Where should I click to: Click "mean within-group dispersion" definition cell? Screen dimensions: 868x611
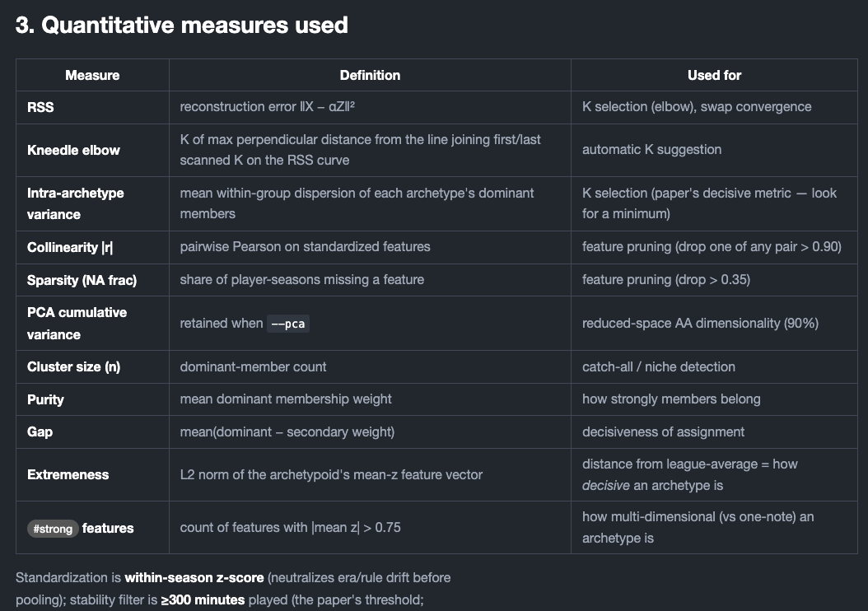click(370, 203)
